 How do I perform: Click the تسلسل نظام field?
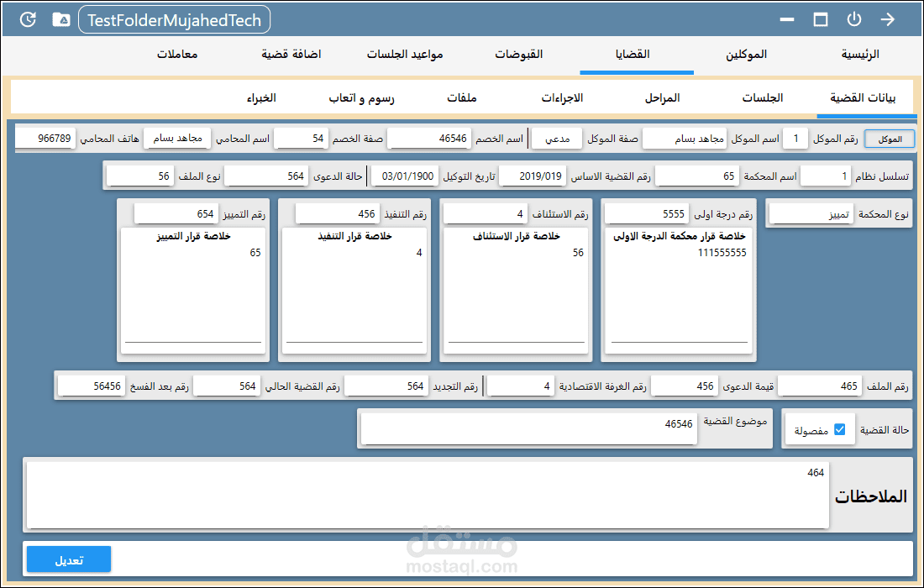pyautogui.click(x=825, y=176)
